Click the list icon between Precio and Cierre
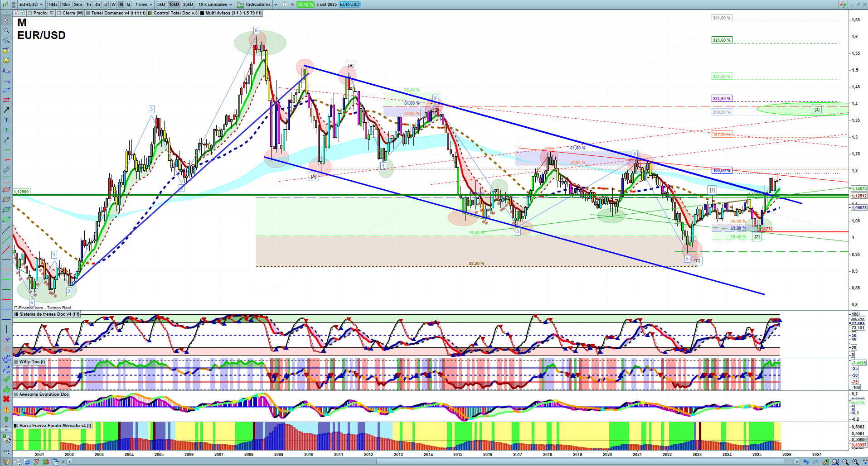Image resolution: width=868 pixels, height=466 pixels. [x=52, y=13]
